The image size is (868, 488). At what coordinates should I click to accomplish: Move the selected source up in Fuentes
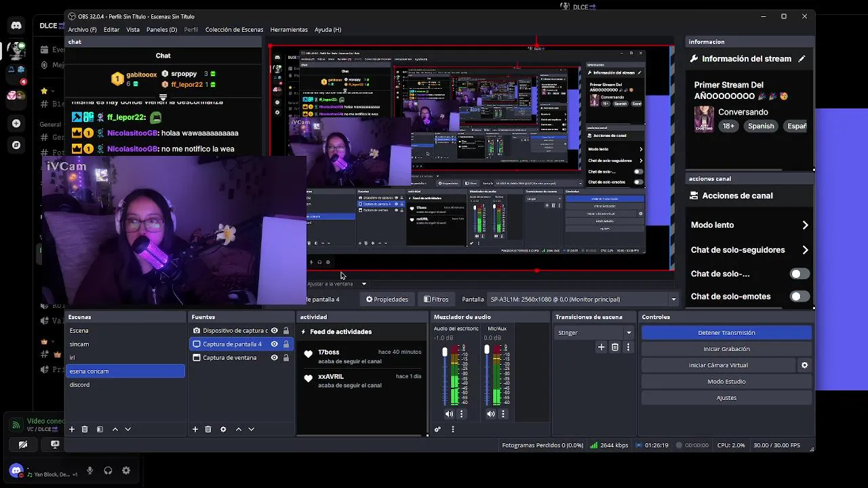click(238, 429)
